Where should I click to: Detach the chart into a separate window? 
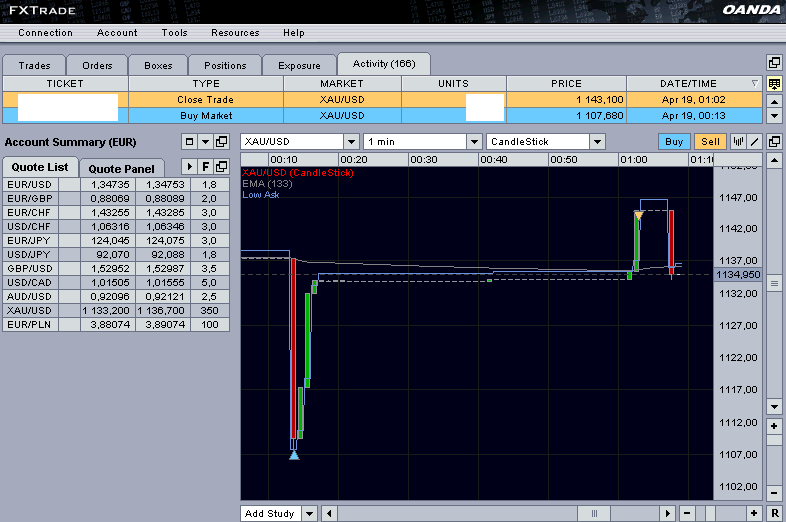774,142
